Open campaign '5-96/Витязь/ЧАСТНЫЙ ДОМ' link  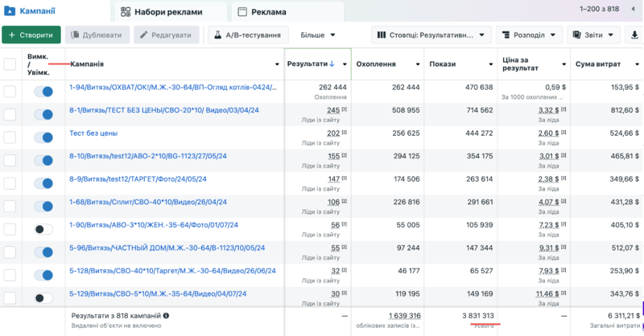click(x=167, y=248)
